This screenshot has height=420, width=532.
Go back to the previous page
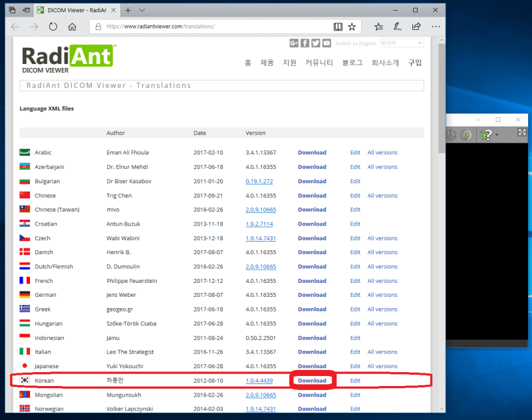click(15, 27)
